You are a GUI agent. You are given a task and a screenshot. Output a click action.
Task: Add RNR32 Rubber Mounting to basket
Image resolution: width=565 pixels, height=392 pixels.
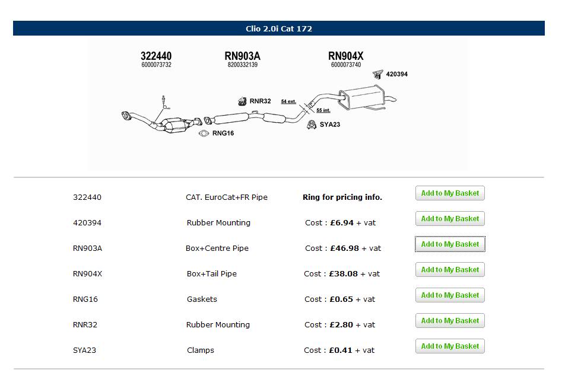tap(450, 321)
